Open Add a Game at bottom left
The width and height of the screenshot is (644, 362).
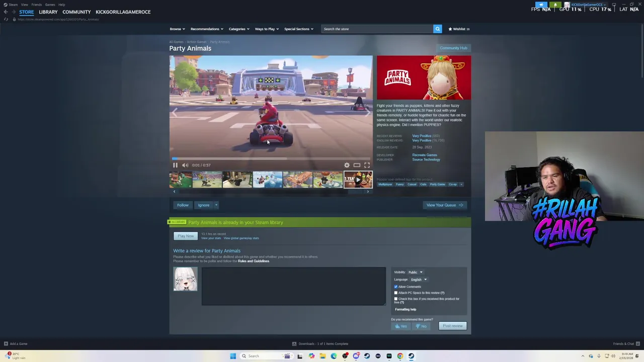click(16, 344)
